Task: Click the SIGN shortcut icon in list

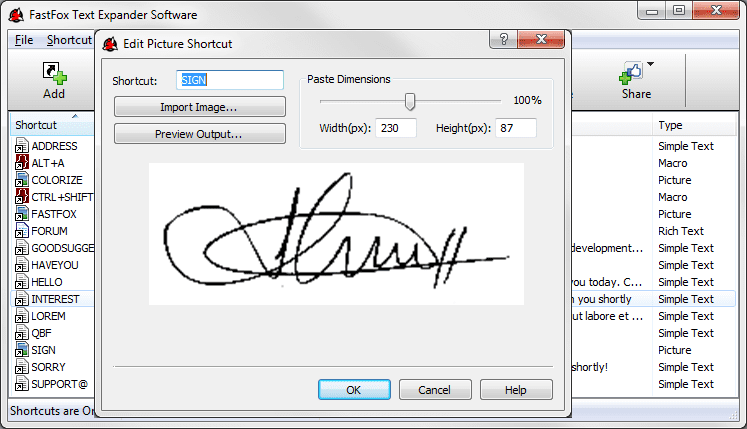Action: click(x=22, y=350)
